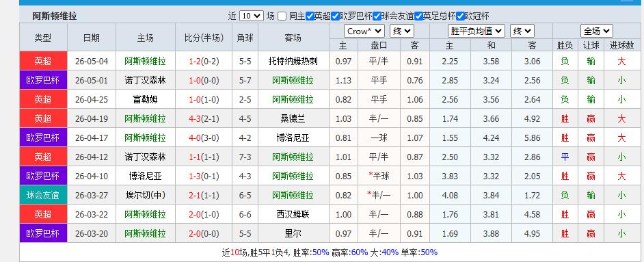Click 托特纳姆热刺 team link
Screen dimensions: 644x262
pyautogui.click(x=293, y=62)
